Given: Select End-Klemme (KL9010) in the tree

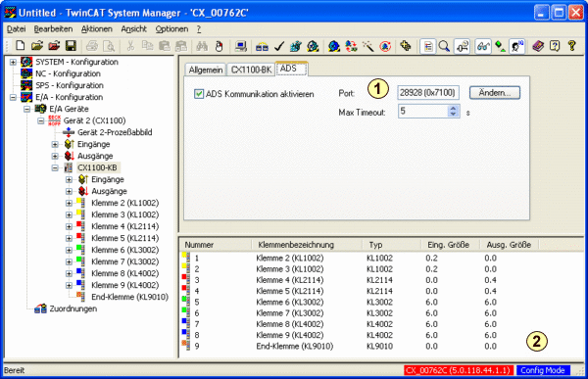Looking at the screenshot, I should point(129,297).
